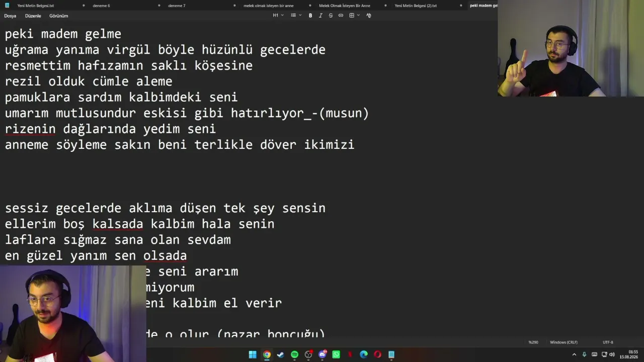Open volume control from the tray
This screenshot has height=362, width=644.
click(612, 354)
